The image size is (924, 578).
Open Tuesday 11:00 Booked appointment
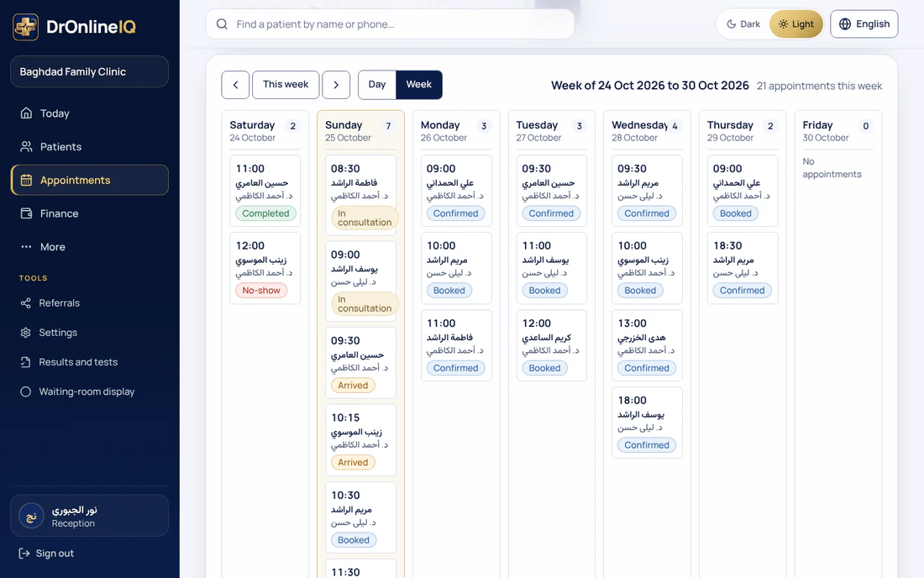click(552, 268)
